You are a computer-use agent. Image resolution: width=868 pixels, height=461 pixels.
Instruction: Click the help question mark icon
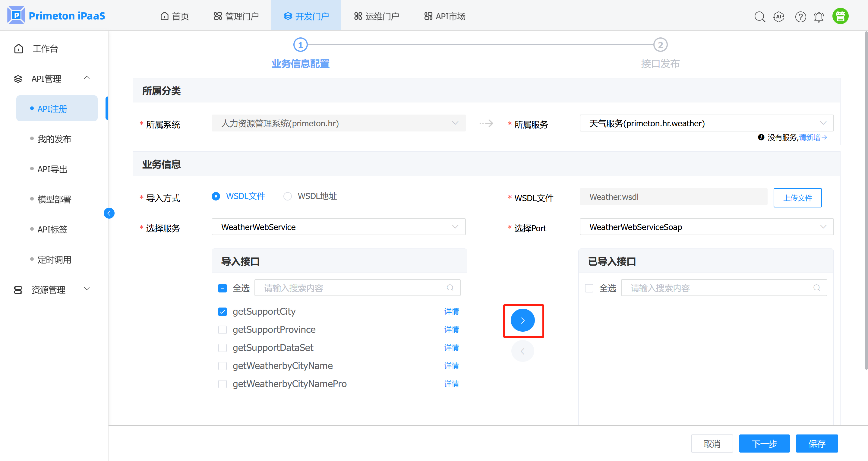pyautogui.click(x=800, y=17)
